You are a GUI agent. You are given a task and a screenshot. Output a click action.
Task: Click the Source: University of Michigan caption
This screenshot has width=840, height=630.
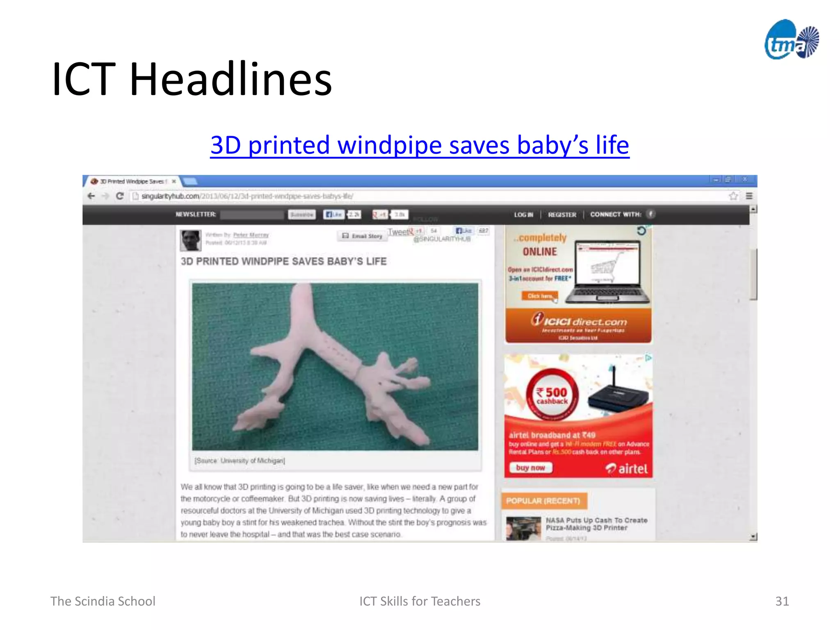[240, 461]
